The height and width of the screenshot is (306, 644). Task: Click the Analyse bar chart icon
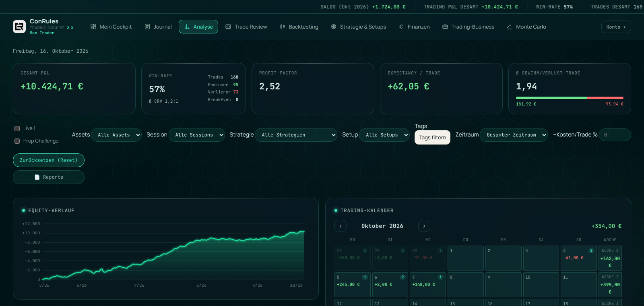point(187,27)
